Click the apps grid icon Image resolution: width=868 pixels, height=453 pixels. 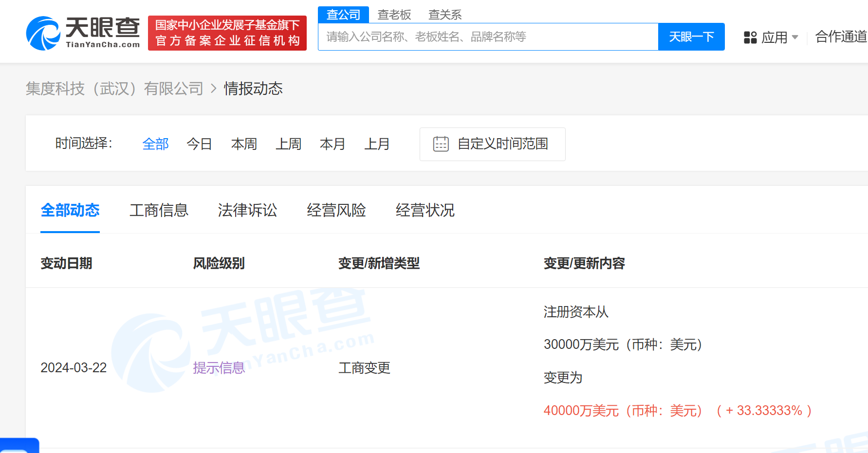(x=750, y=37)
